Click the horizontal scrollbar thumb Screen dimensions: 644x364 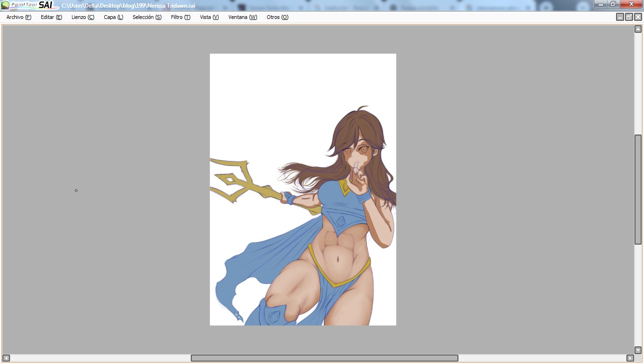click(x=324, y=358)
